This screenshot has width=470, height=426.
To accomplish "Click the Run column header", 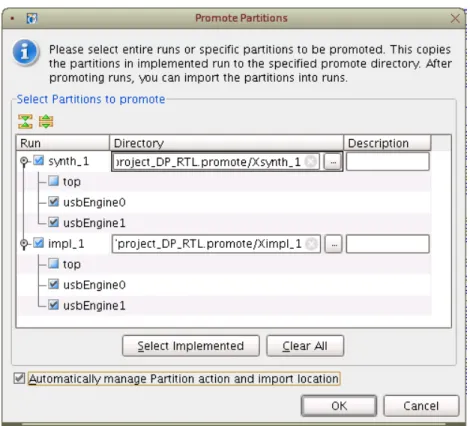I will pyautogui.click(x=63, y=143).
